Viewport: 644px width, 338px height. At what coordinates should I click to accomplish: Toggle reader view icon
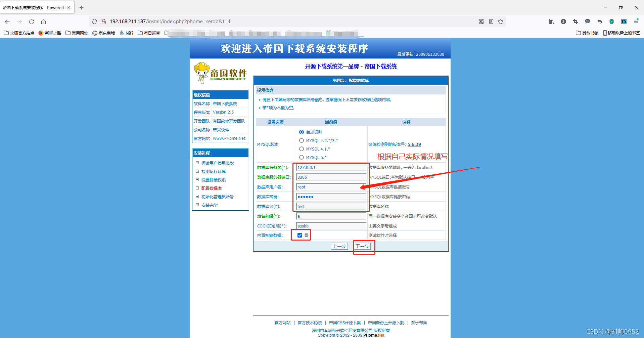point(491,22)
